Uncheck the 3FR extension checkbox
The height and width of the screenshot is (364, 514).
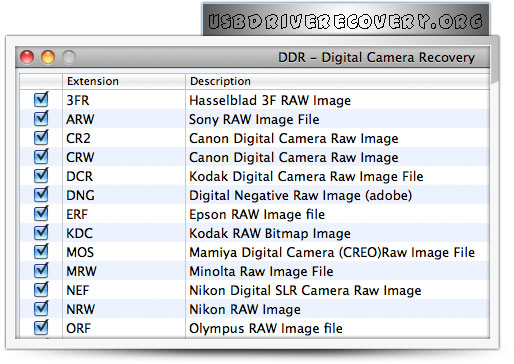[41, 100]
